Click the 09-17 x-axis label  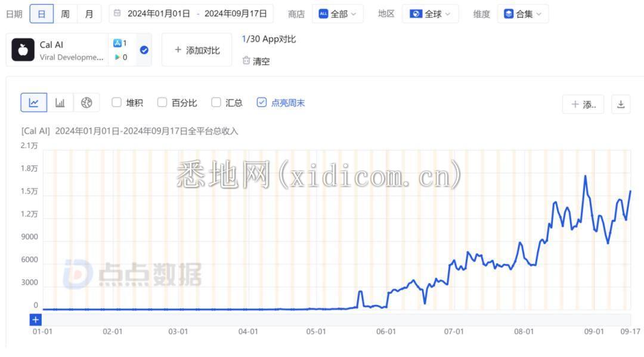[x=630, y=331]
